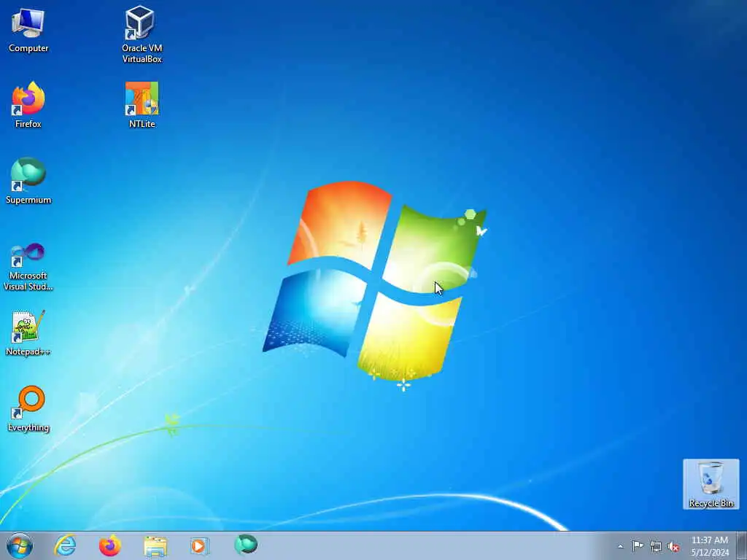Image resolution: width=747 pixels, height=560 pixels.
Task: Open the muted volume tray icon
Action: point(673,546)
